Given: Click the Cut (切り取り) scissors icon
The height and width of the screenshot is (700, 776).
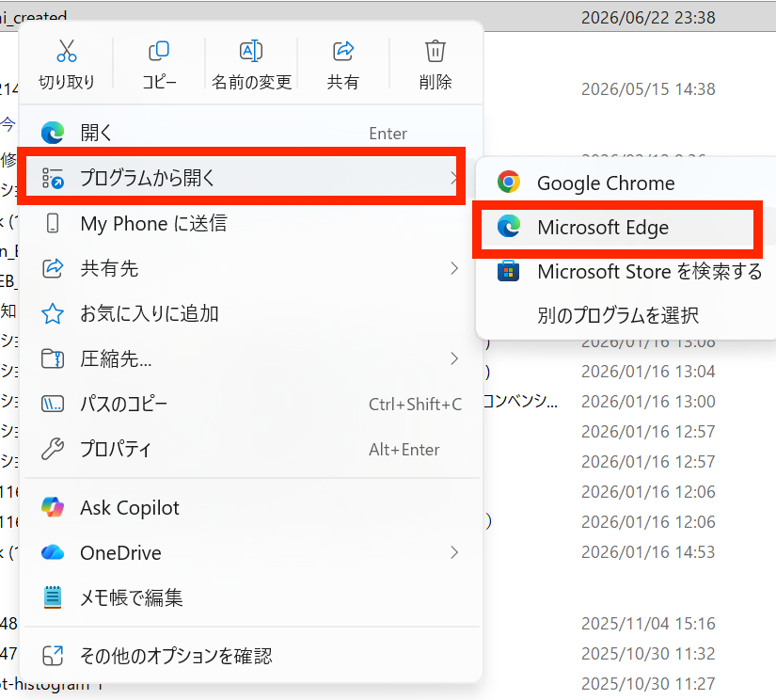Looking at the screenshot, I should 67,51.
